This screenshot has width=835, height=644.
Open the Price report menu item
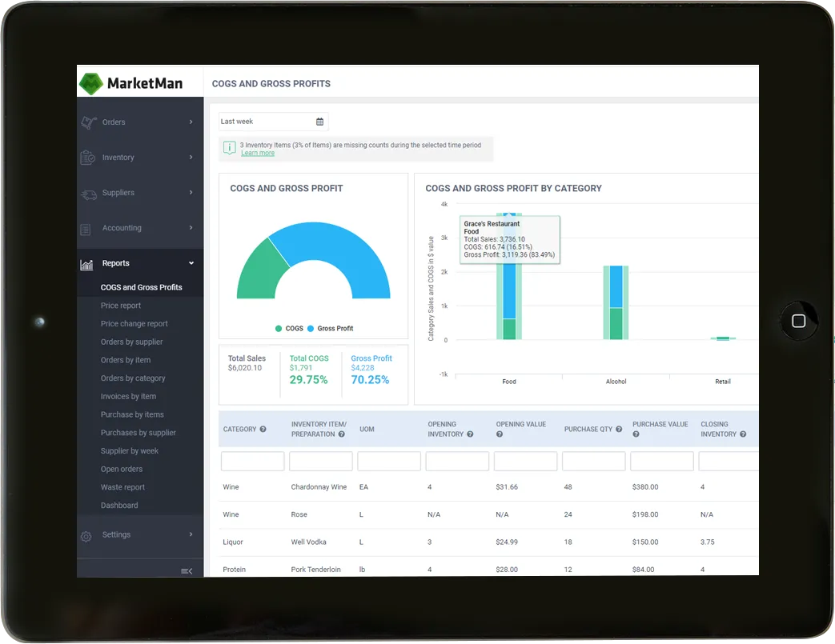coord(121,306)
